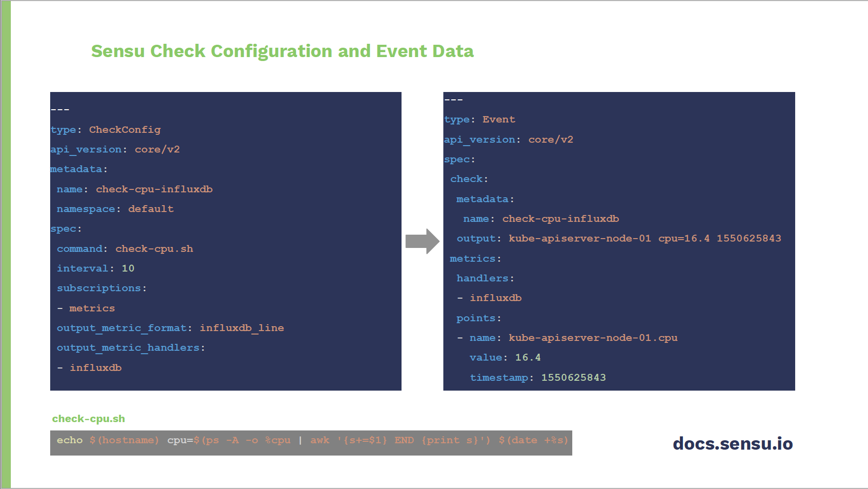
Task: Click the slide title about Sensu Check Configuration
Action: tap(282, 51)
